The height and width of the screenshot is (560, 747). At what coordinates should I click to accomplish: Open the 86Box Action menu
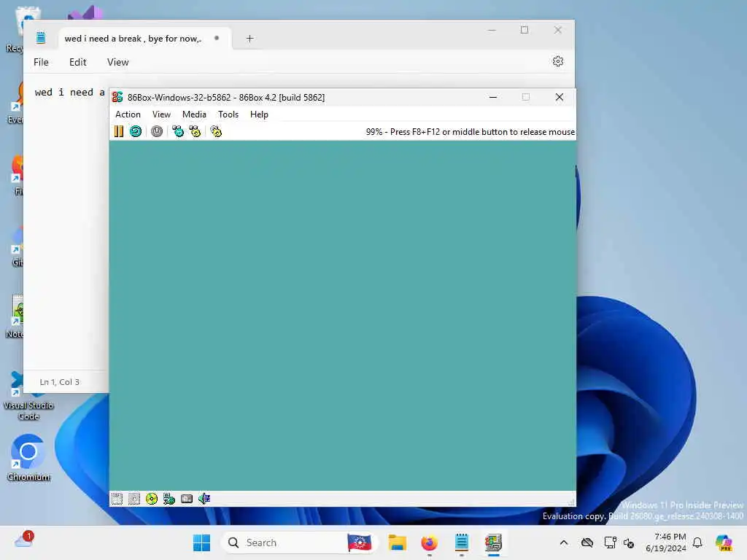click(128, 114)
